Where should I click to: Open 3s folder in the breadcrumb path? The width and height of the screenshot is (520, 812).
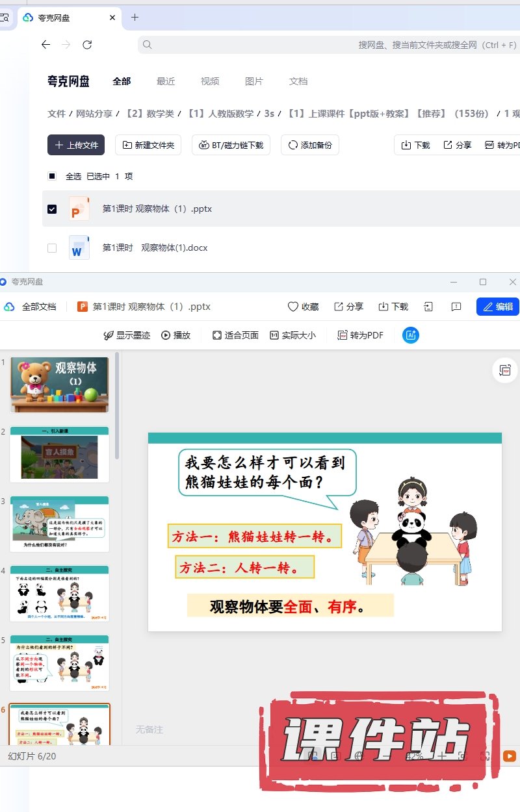click(269, 114)
